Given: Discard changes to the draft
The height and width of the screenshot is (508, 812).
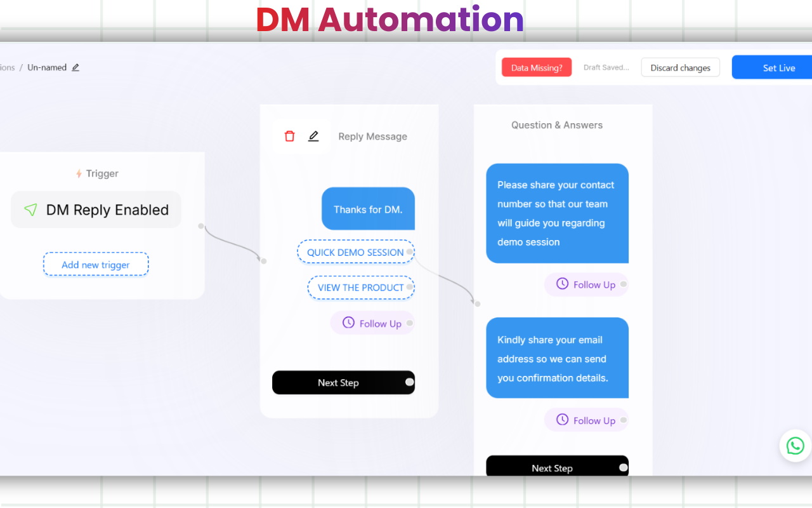Looking at the screenshot, I should (680, 67).
